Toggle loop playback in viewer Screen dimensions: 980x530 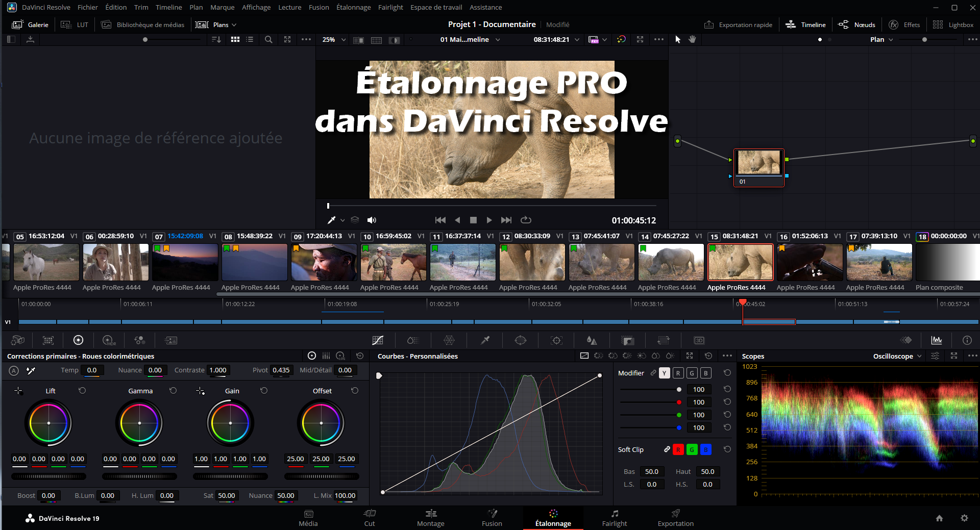coord(526,220)
